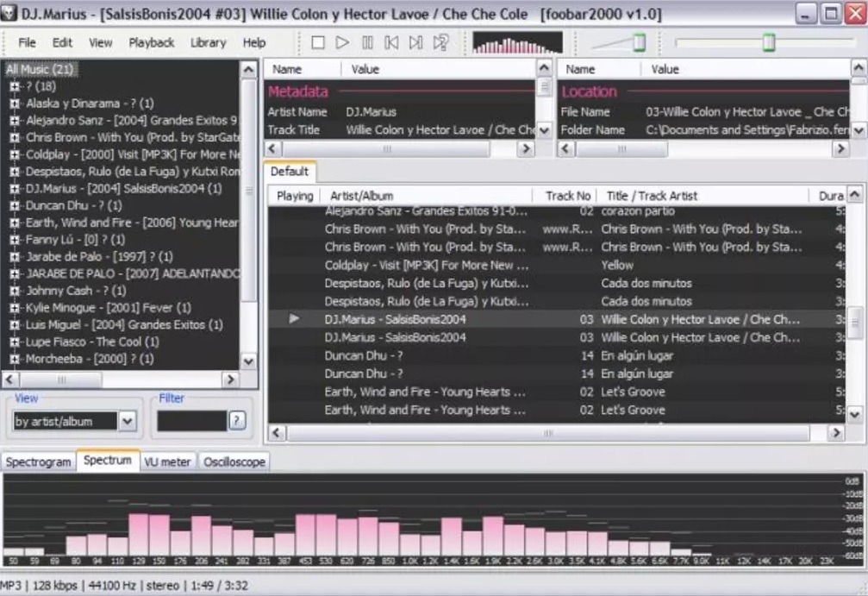Open the Help menu
Image resolution: width=868 pixels, height=596 pixels.
254,42
